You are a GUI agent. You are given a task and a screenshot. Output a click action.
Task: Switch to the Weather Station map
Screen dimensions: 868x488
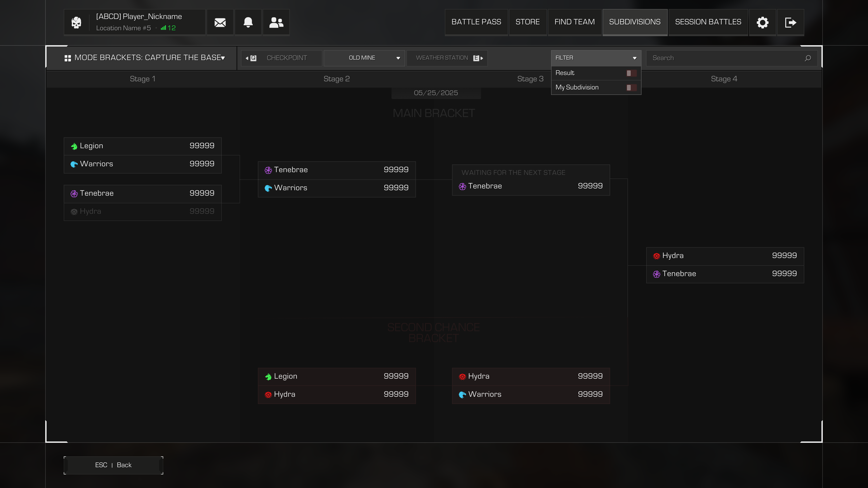click(447, 58)
